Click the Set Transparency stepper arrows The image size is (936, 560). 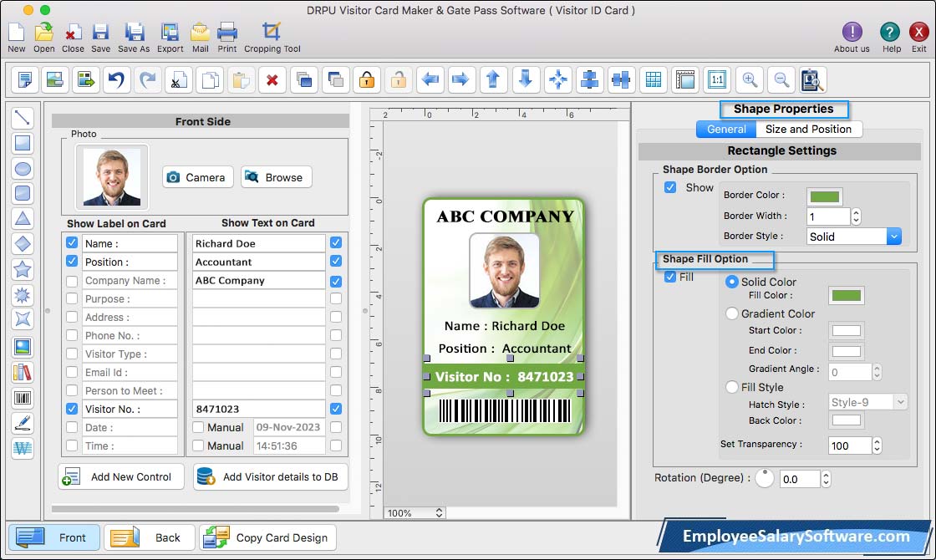point(877,445)
